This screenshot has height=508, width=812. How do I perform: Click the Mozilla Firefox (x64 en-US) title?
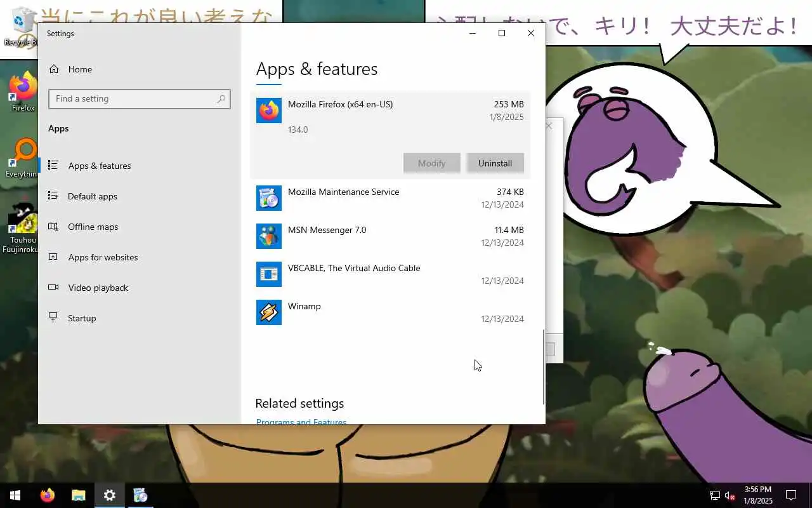(x=340, y=104)
